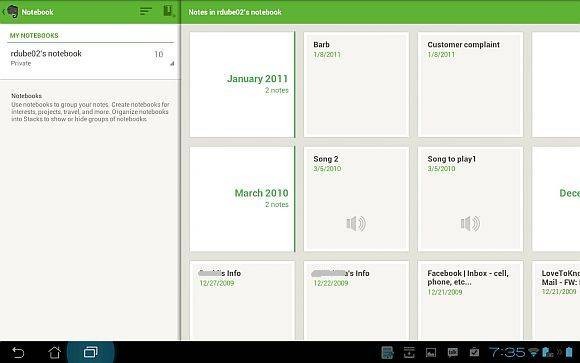Open the Barb note
The height and width of the screenshot is (363, 580).
click(356, 84)
